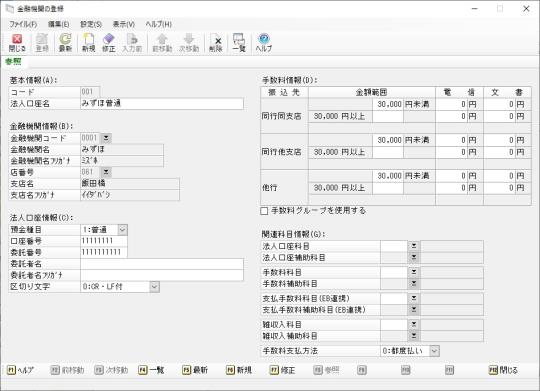Expand the 預金種目 combo box
This screenshot has width=540, height=391.
coord(123,229)
